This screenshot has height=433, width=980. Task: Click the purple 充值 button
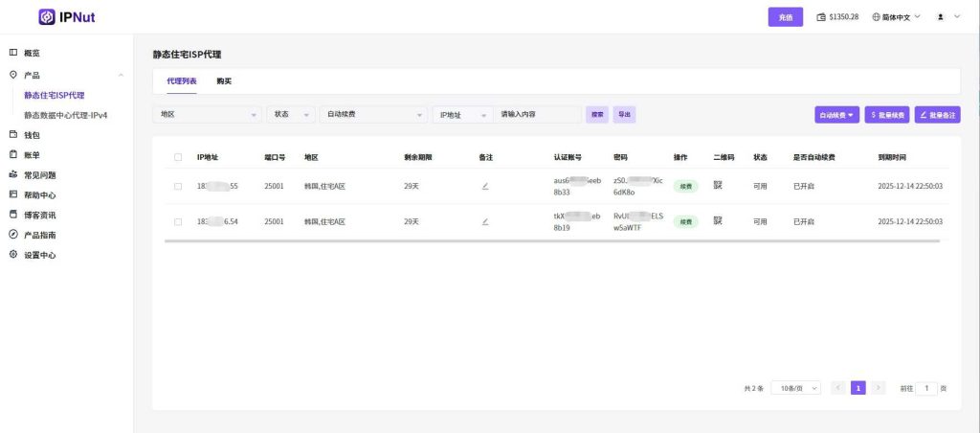[785, 17]
